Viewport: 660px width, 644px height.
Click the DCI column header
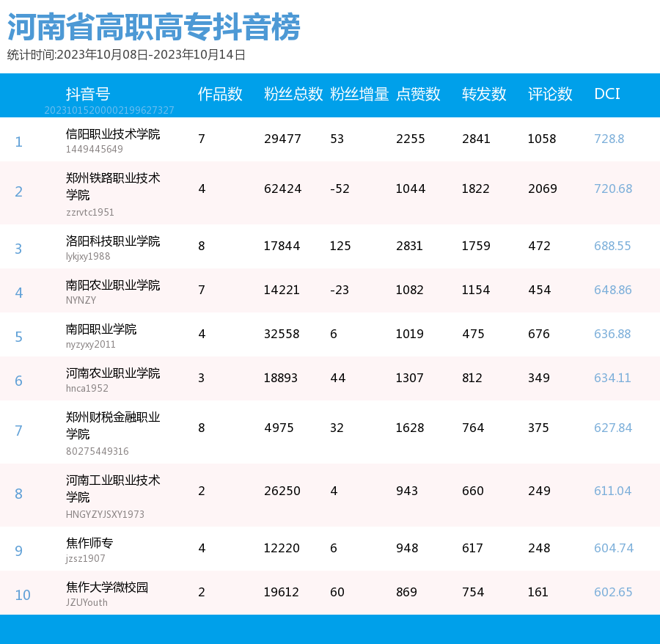(x=607, y=94)
